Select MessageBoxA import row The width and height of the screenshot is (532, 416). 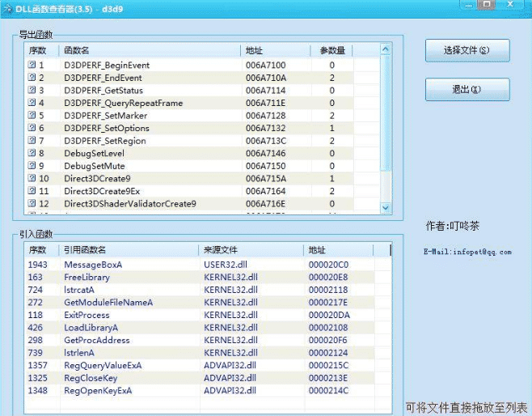point(201,265)
